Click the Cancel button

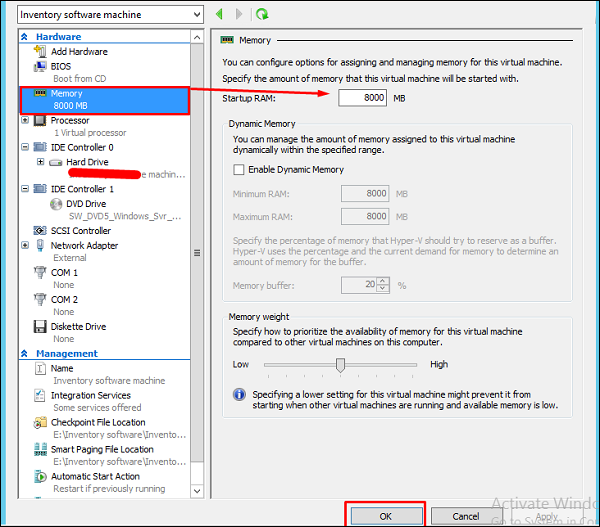tap(466, 516)
